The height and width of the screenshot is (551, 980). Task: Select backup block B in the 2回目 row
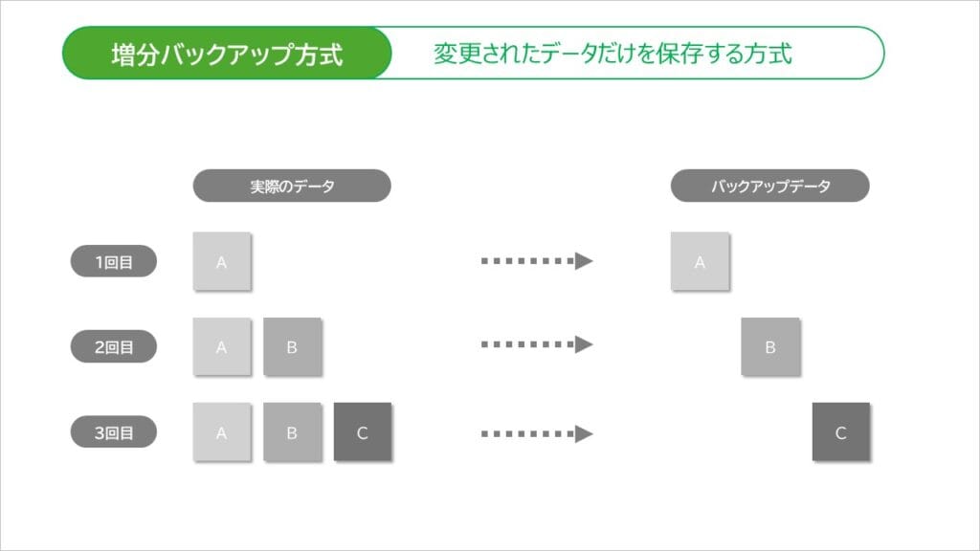pyautogui.click(x=770, y=346)
